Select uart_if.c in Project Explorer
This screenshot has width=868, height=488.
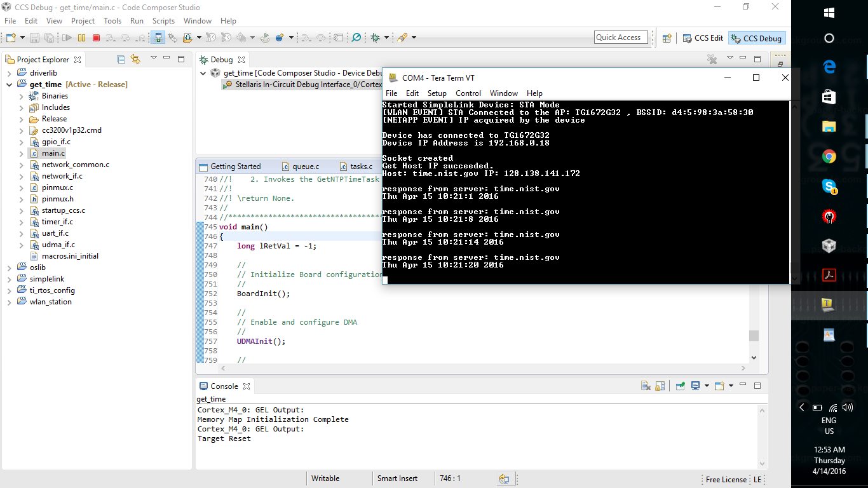(x=55, y=233)
